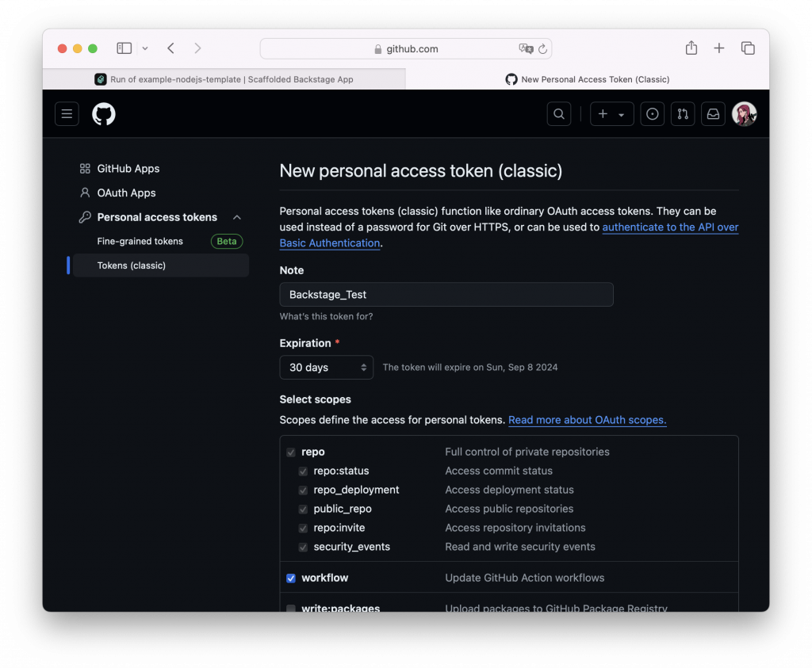Click the OAuth Apps person icon
Screen dimensions: 812x668
(x=85, y=193)
